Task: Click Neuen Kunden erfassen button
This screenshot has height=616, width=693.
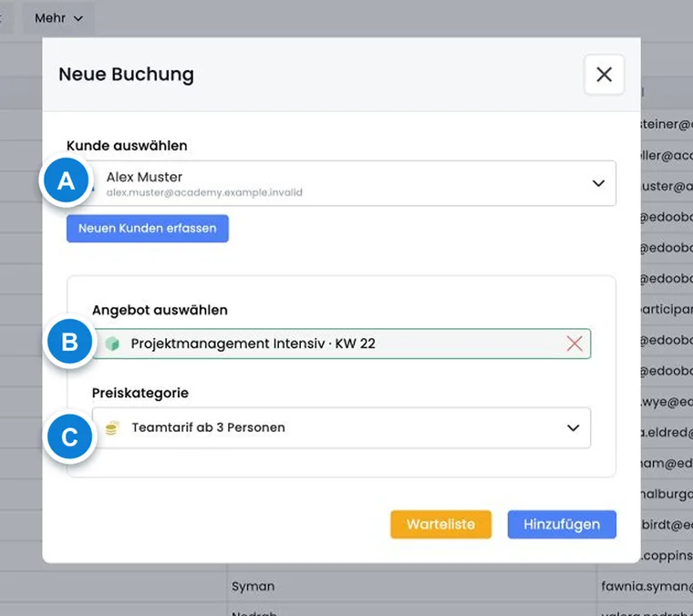Action: pos(148,229)
